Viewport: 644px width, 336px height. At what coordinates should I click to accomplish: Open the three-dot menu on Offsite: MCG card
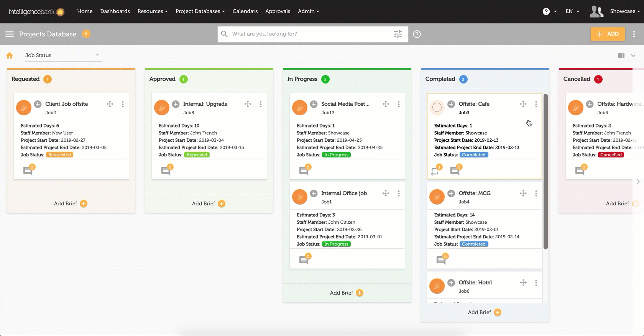[536, 193]
